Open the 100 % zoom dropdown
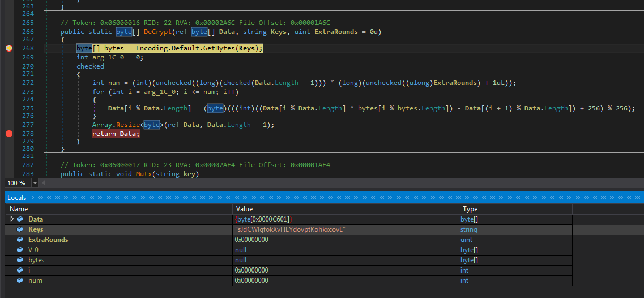644x298 pixels. click(35, 183)
